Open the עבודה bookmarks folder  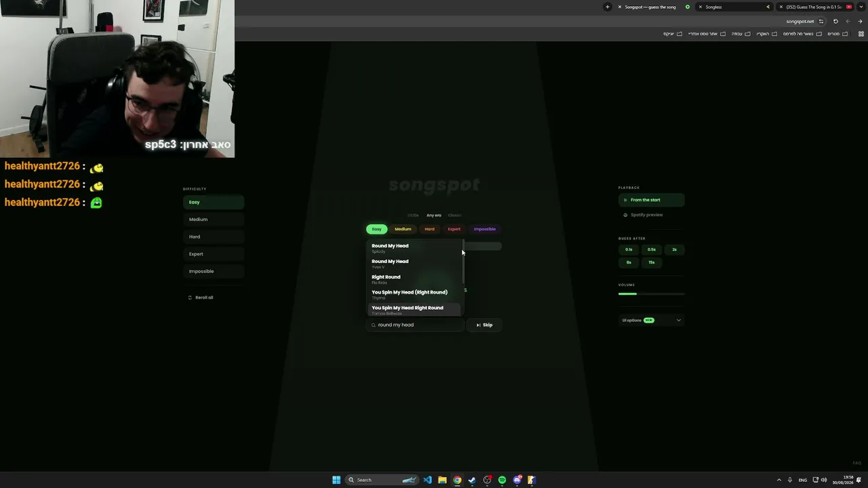(x=740, y=34)
